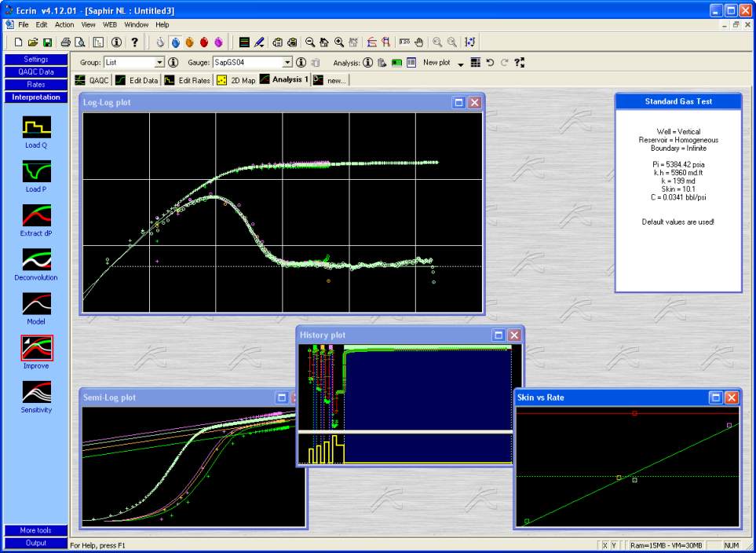Switch to the Edit Rates tab
This screenshot has width=756, height=553.
point(187,80)
